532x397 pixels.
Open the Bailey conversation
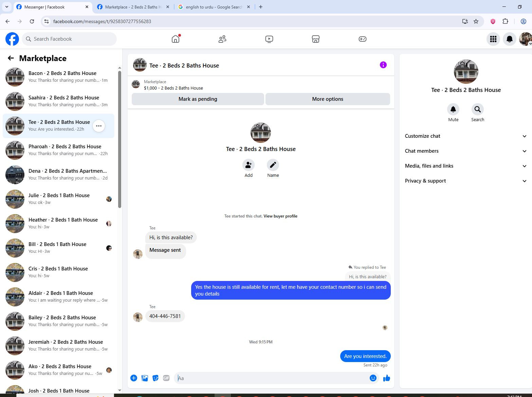tap(58, 321)
